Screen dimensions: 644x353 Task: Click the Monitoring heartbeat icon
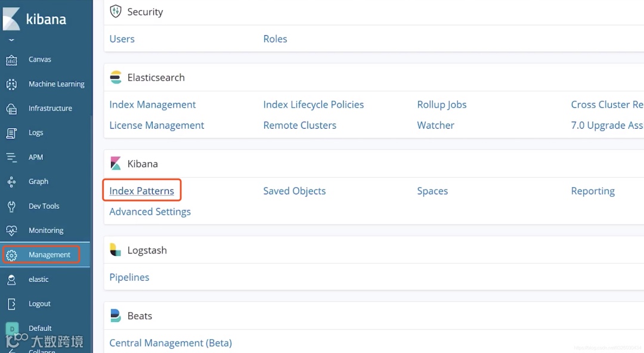click(x=11, y=231)
